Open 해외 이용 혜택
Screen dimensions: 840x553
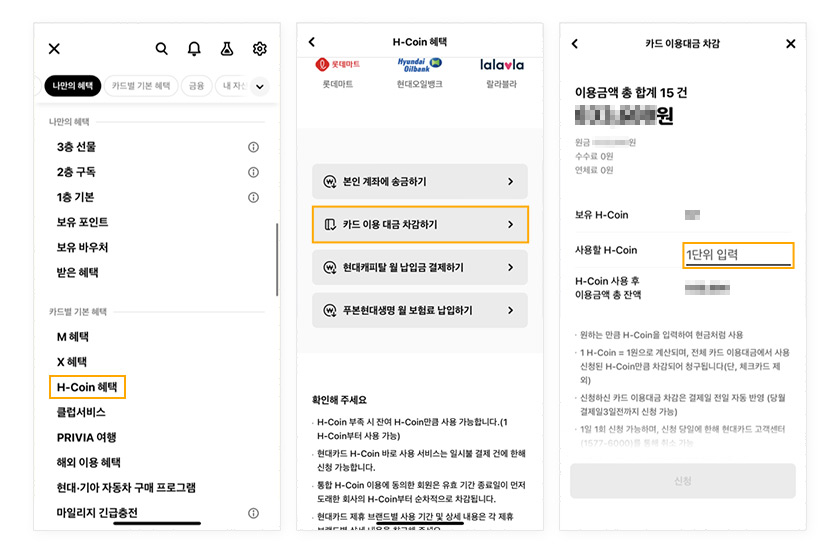89,462
